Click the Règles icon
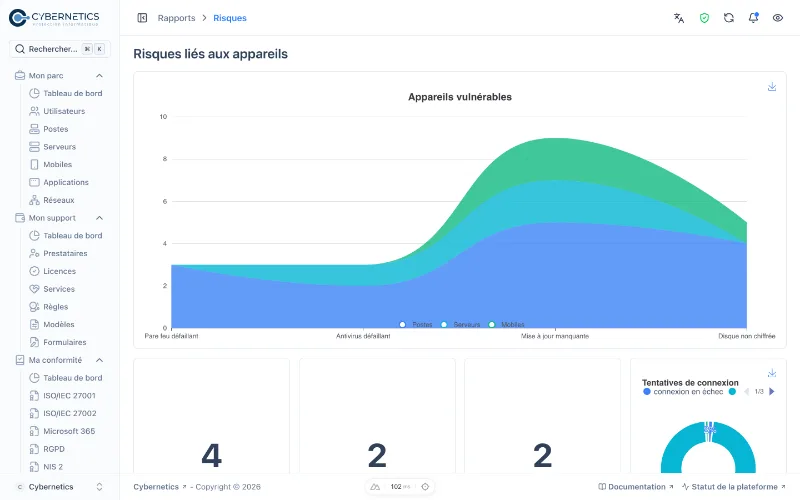 [x=34, y=307]
